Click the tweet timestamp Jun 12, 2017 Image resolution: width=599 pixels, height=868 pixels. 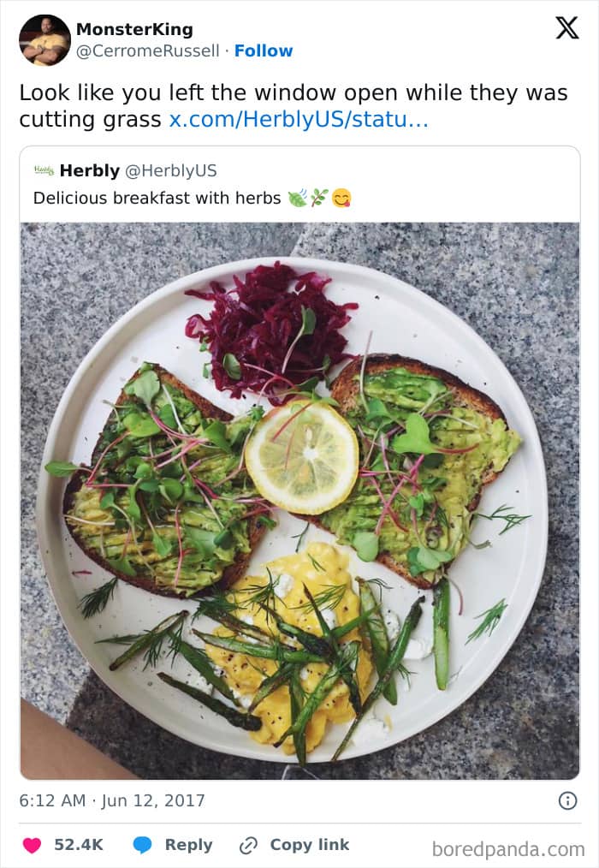pos(112,800)
